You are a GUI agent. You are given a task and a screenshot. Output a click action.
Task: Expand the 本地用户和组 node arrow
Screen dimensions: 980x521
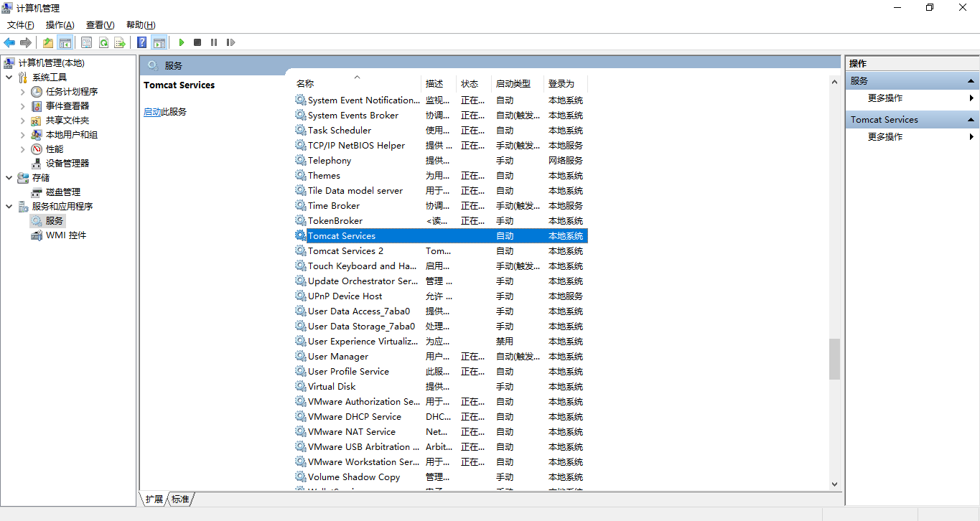click(23, 135)
